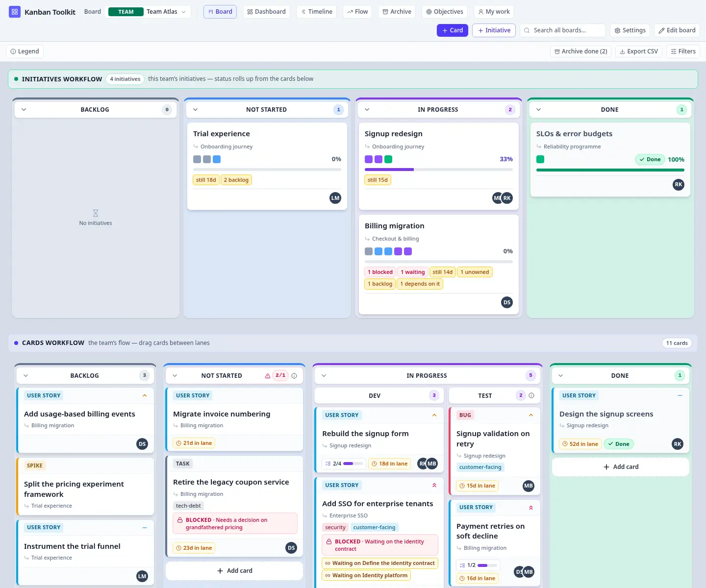Focus the Search all boards field
The image size is (706, 588).
click(563, 30)
